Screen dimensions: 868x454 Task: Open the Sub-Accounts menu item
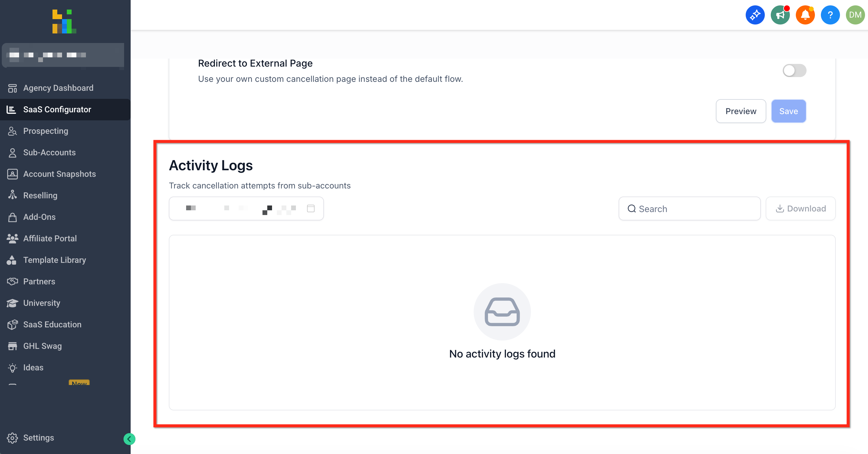(x=49, y=152)
